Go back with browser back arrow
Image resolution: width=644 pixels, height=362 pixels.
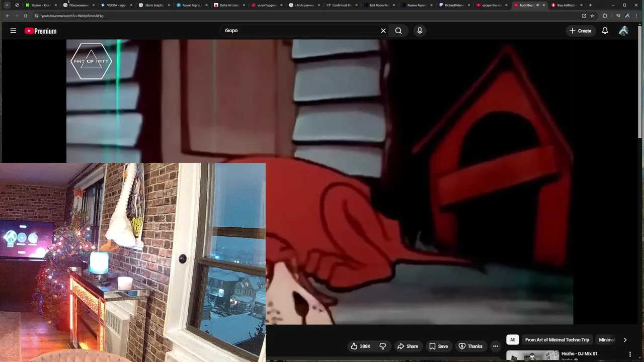coord(7,16)
